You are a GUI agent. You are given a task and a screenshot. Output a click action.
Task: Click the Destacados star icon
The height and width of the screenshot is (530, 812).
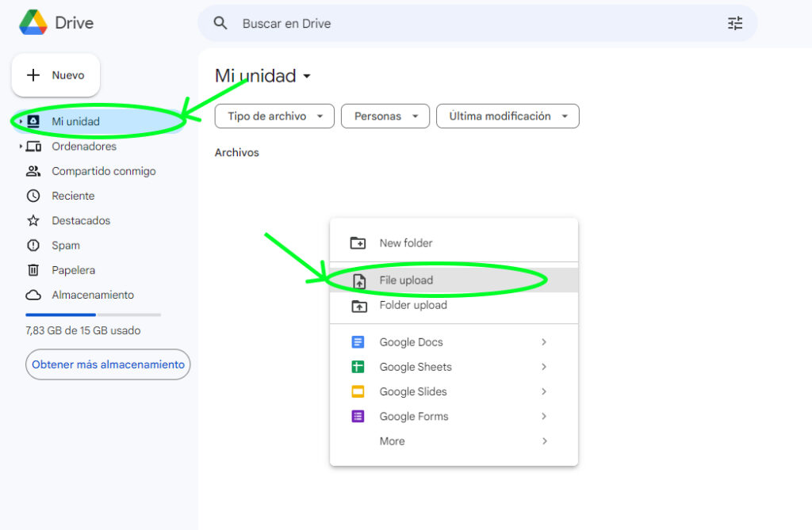tap(33, 220)
